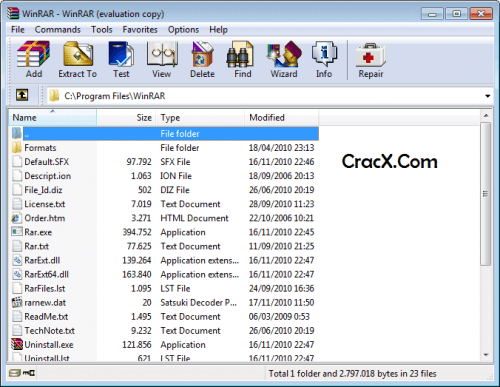Screen dimensions: 500x387
Task: Select the TechNote.txt file name
Action: [x=49, y=330]
